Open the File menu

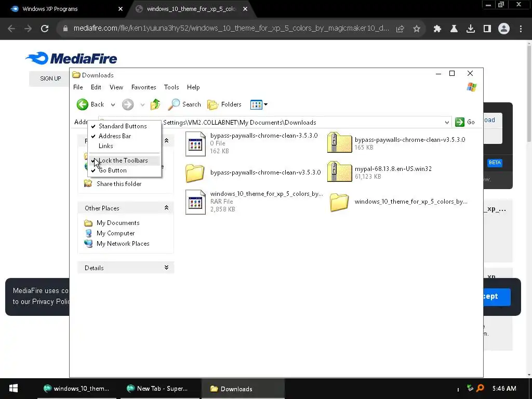click(x=78, y=87)
